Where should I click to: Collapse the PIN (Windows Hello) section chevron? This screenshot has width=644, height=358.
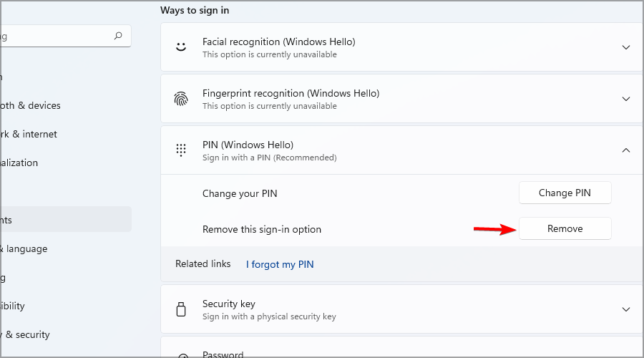click(626, 150)
